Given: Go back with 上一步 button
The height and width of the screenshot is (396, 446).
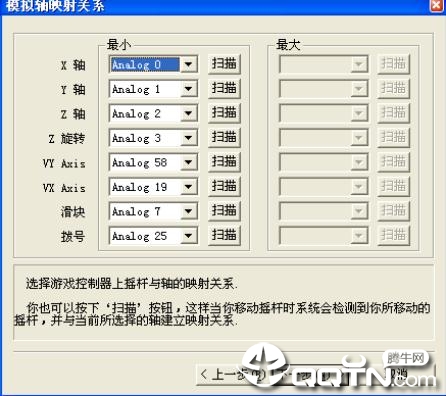Looking at the screenshot, I should point(233,375).
